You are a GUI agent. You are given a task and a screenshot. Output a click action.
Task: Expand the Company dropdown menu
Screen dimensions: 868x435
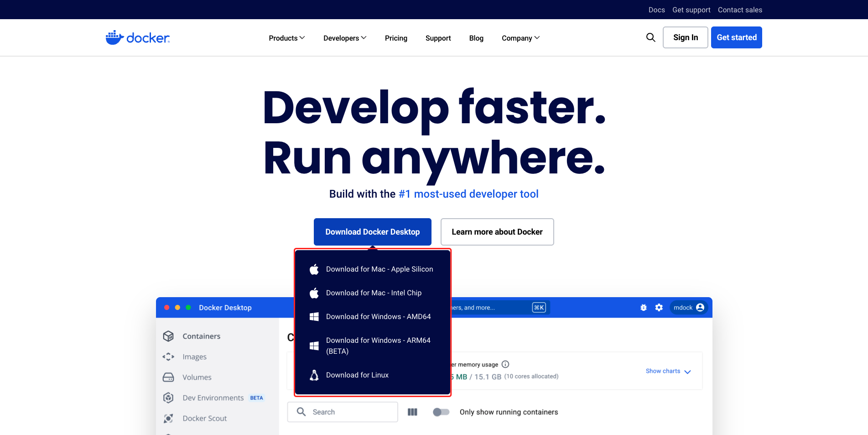(x=520, y=38)
